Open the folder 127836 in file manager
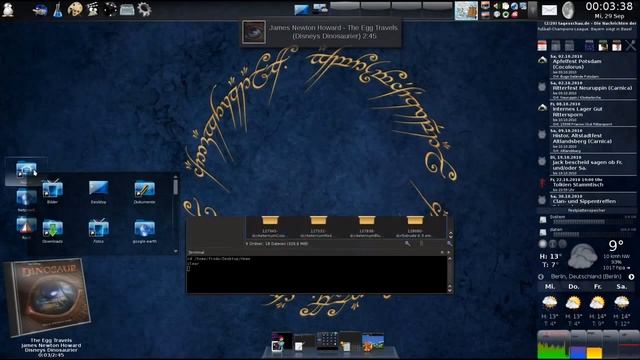The width and height of the screenshot is (640, 360). (366, 227)
